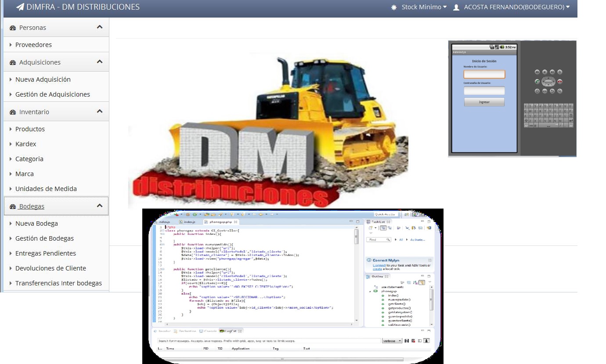Image resolution: width=606 pixels, height=364 pixels.
Task: Click the DM distribuciones bulldozer logo image
Action: [268, 131]
